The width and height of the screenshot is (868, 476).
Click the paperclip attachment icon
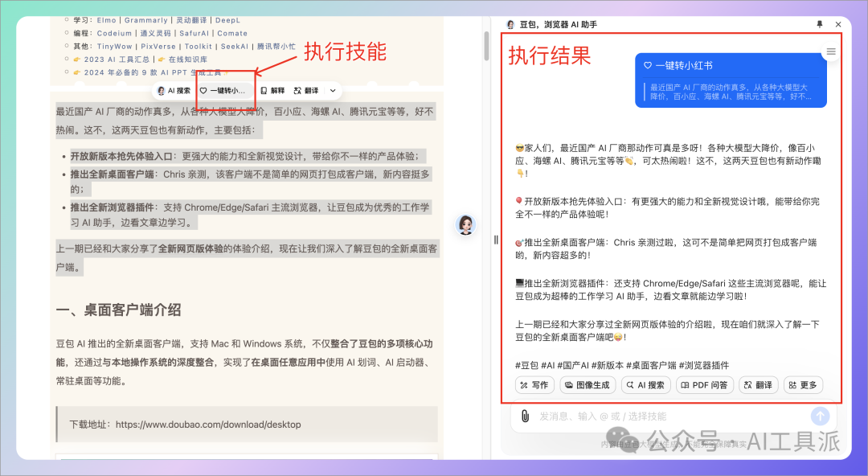[525, 416]
